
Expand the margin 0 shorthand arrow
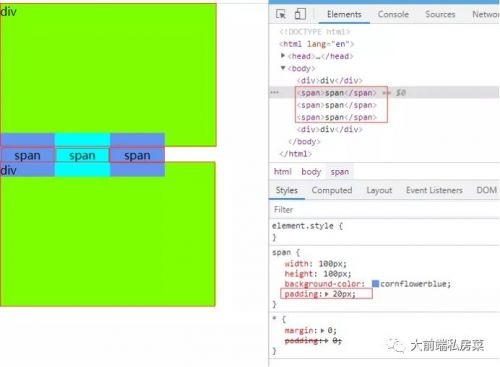click(x=322, y=330)
